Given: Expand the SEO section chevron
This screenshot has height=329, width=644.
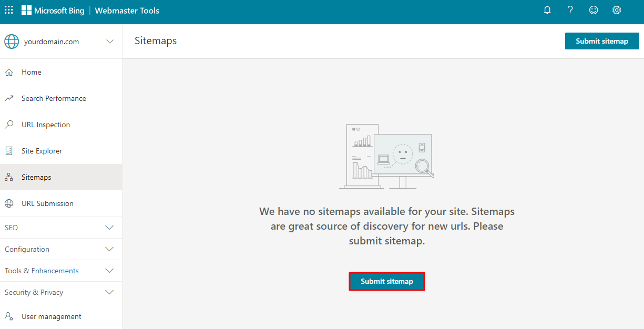Looking at the screenshot, I should pyautogui.click(x=109, y=228).
